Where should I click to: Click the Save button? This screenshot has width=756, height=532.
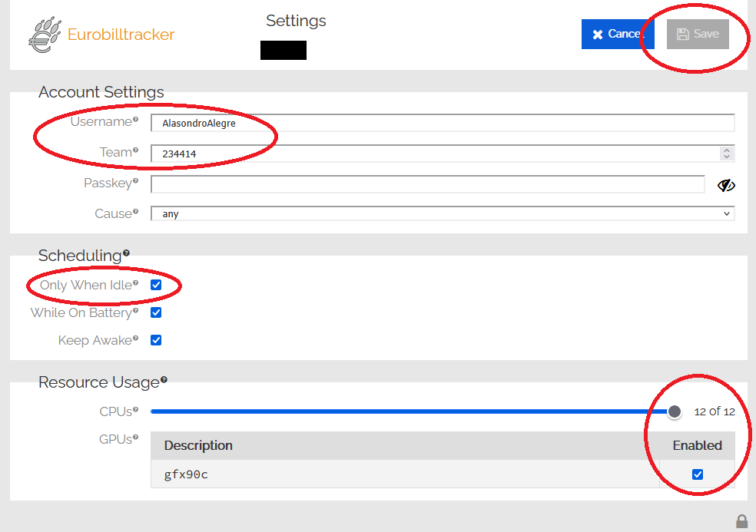(698, 35)
